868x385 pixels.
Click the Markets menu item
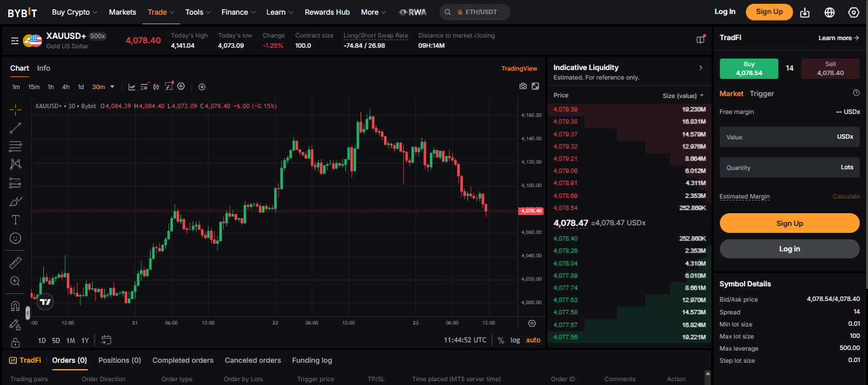point(122,12)
